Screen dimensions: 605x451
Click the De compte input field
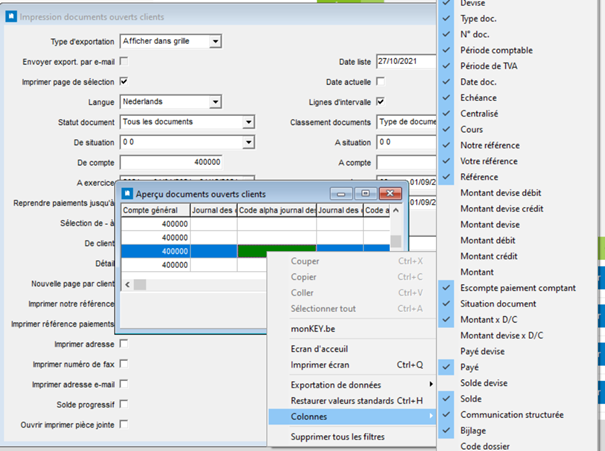click(171, 162)
